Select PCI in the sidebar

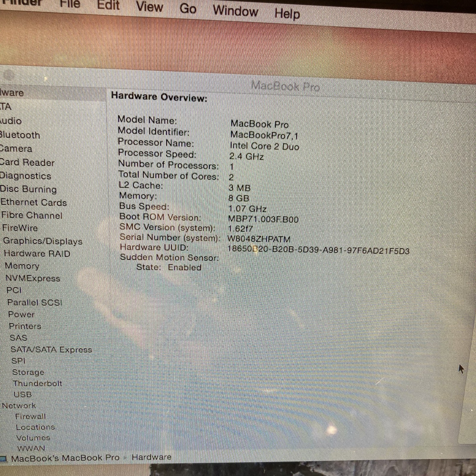(x=14, y=290)
